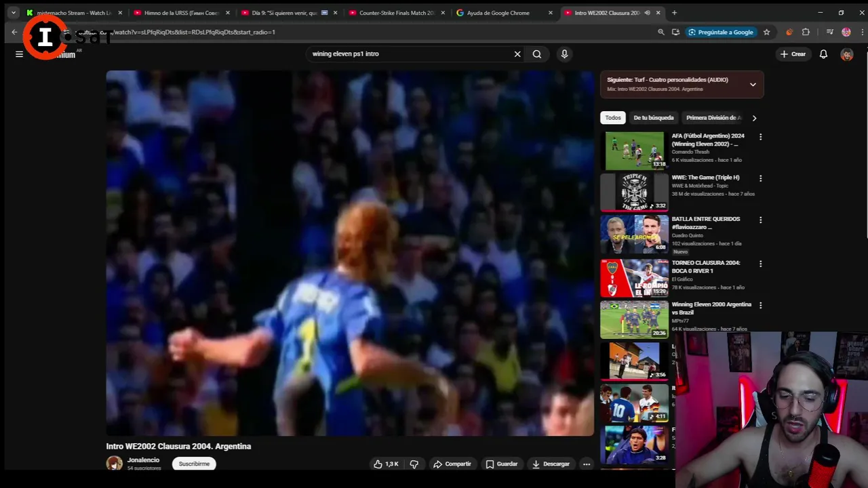The width and height of the screenshot is (868, 488).
Task: Open options menu for Winning Eleven 2000 video
Action: tap(760, 306)
